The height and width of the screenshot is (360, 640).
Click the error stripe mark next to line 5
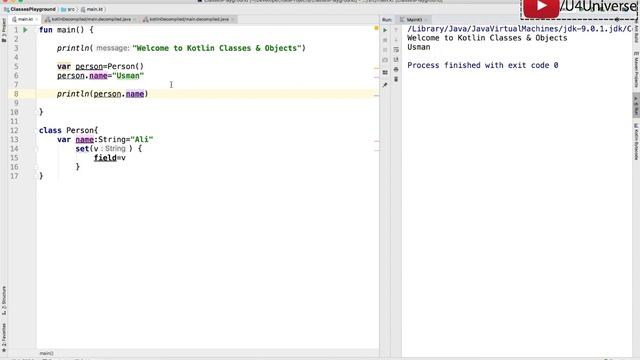[x=376, y=68]
